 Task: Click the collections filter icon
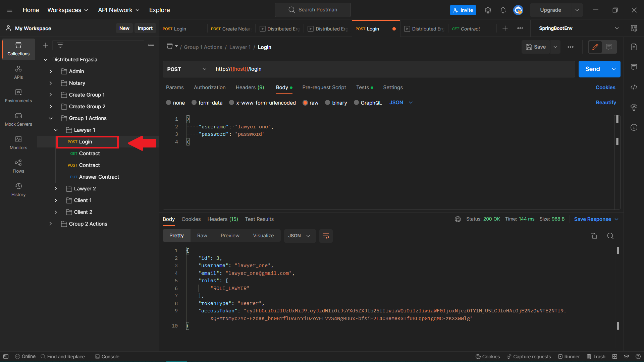60,45
